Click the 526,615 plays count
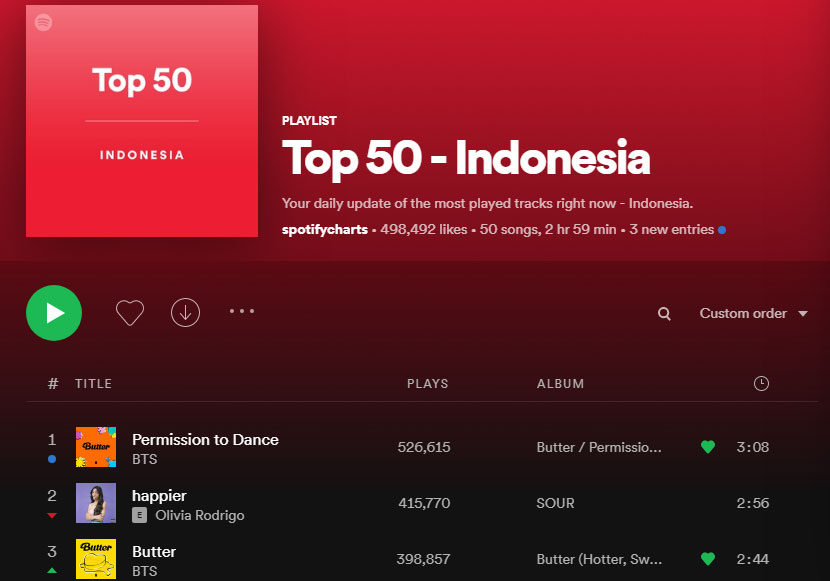 tap(424, 447)
